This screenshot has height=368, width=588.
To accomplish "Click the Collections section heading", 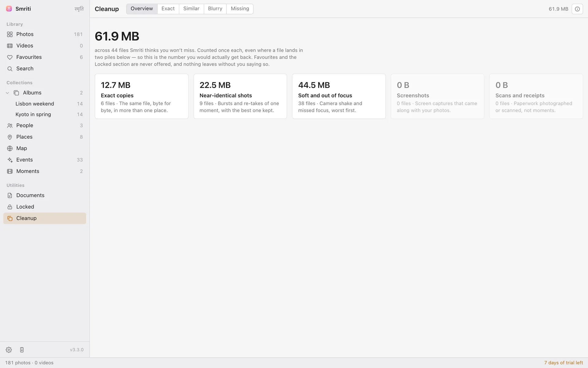I will [20, 83].
